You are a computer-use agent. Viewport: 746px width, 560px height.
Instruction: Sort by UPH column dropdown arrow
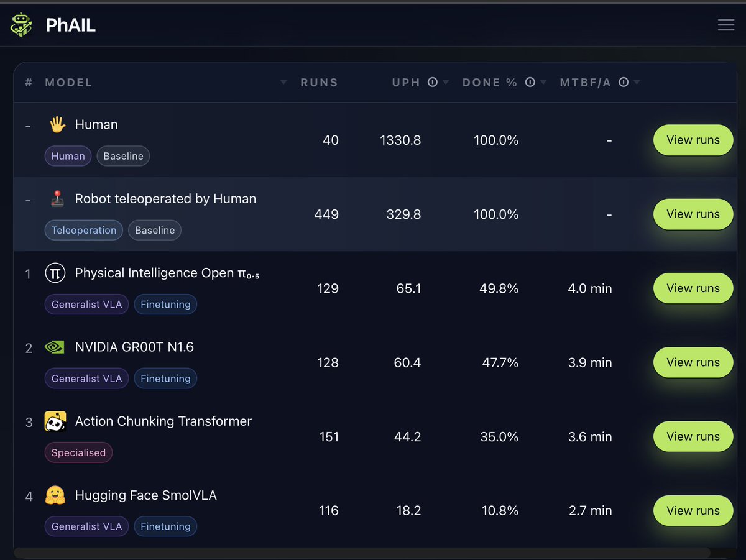445,83
